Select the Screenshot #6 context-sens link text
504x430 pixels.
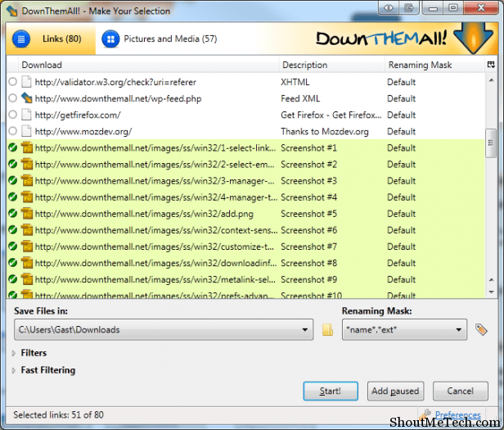[x=156, y=230]
